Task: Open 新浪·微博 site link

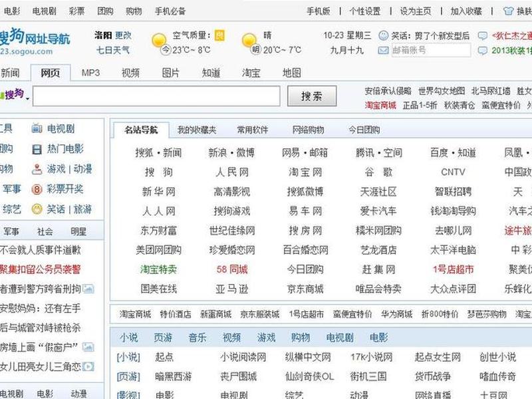Action: [x=231, y=153]
